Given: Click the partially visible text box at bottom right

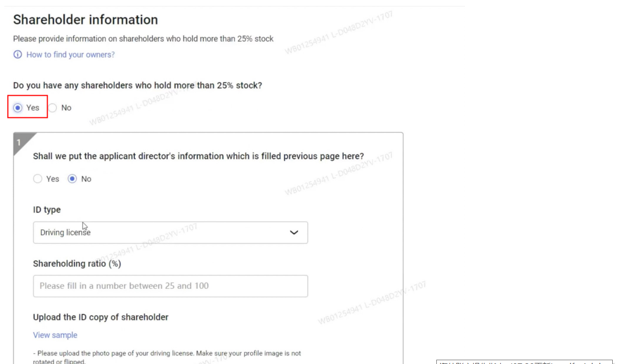Looking at the screenshot, I should 524,362.
